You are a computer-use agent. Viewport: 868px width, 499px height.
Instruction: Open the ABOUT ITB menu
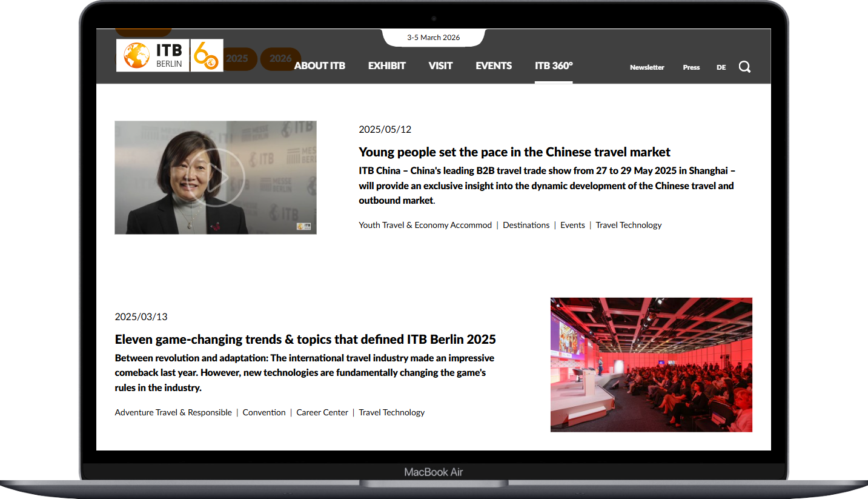tap(320, 65)
